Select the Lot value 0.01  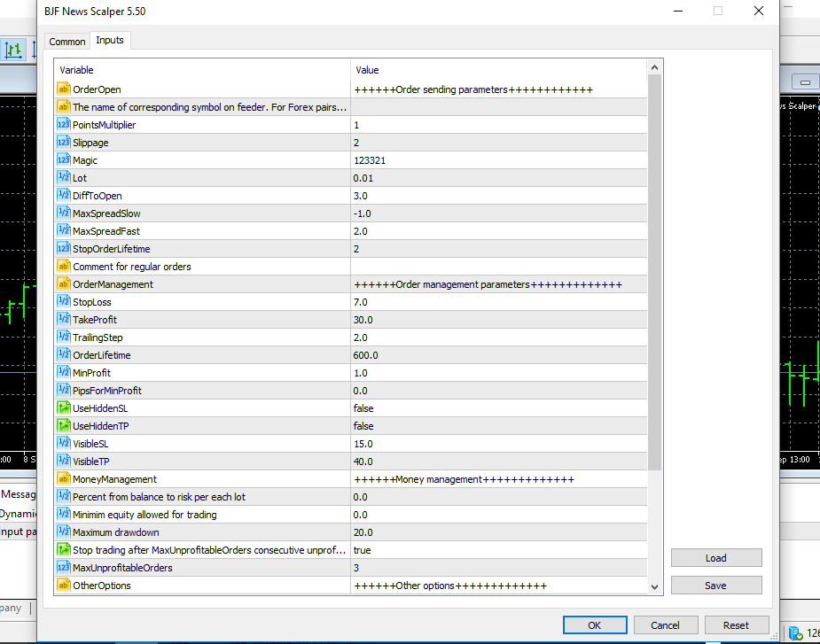[499, 178]
